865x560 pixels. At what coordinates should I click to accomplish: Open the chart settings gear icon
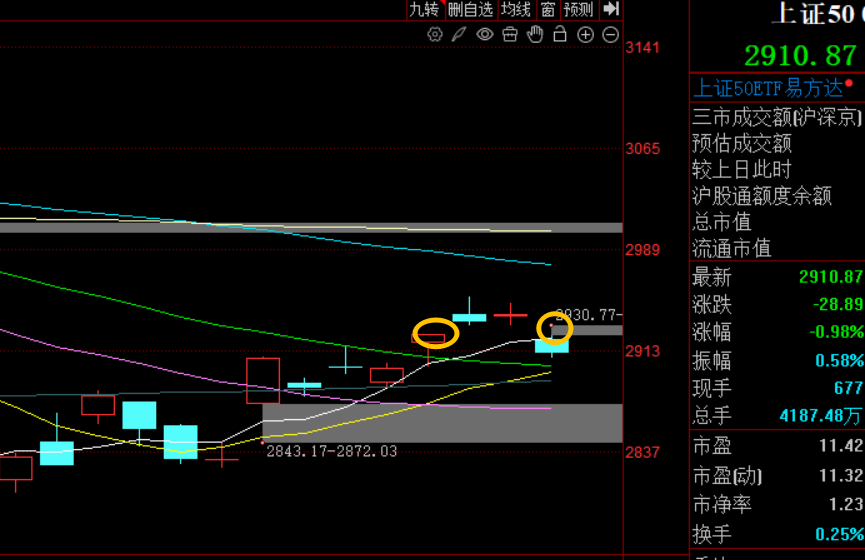point(435,34)
